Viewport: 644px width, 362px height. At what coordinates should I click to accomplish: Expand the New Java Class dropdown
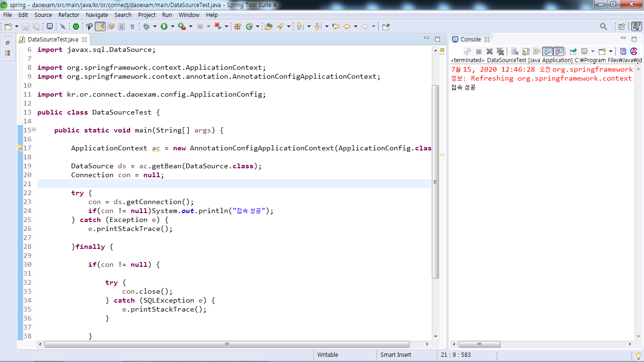tap(257, 27)
